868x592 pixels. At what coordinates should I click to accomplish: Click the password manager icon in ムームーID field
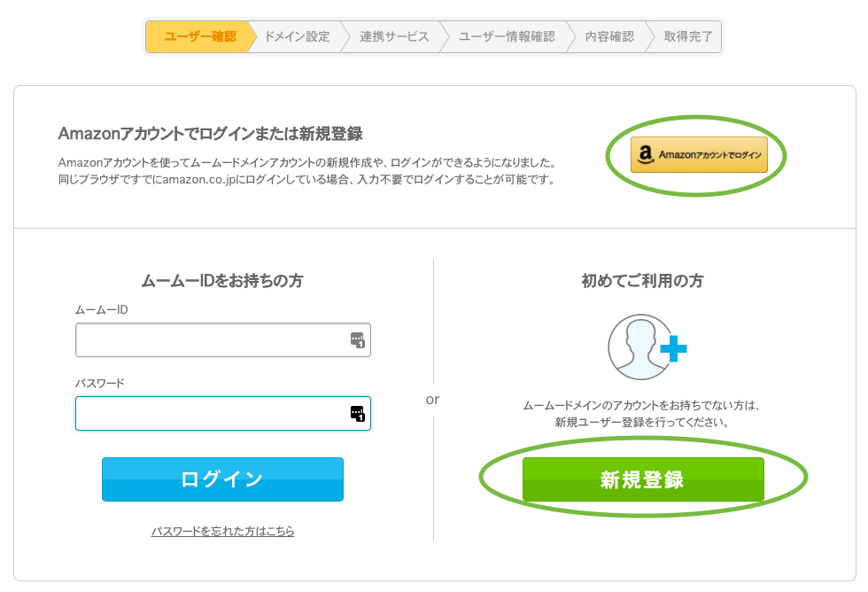click(358, 340)
